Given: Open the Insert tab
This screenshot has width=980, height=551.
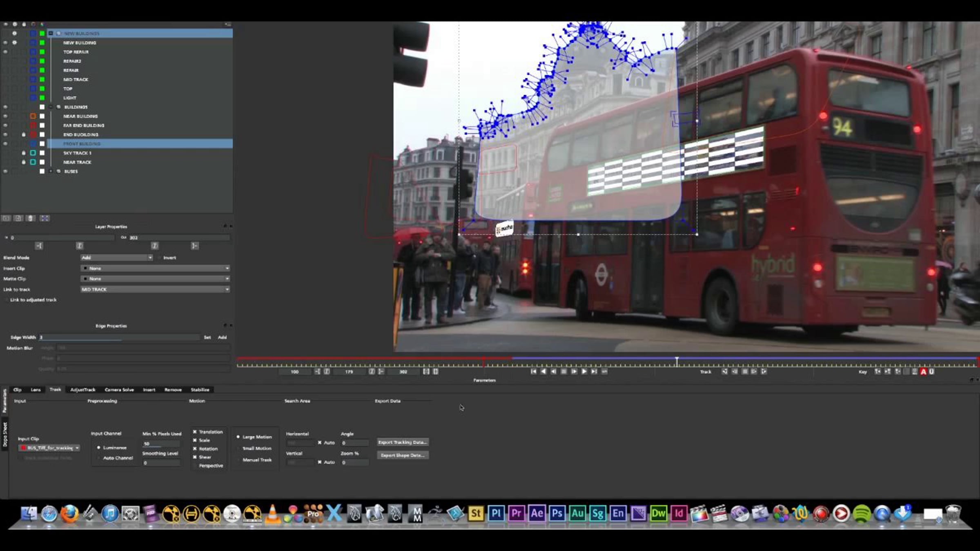Looking at the screenshot, I should pos(149,390).
